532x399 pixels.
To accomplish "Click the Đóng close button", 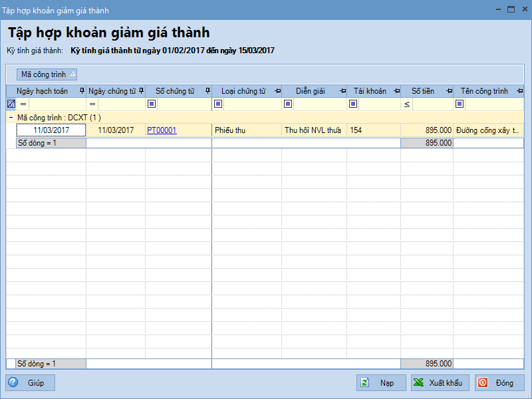I will point(499,383).
